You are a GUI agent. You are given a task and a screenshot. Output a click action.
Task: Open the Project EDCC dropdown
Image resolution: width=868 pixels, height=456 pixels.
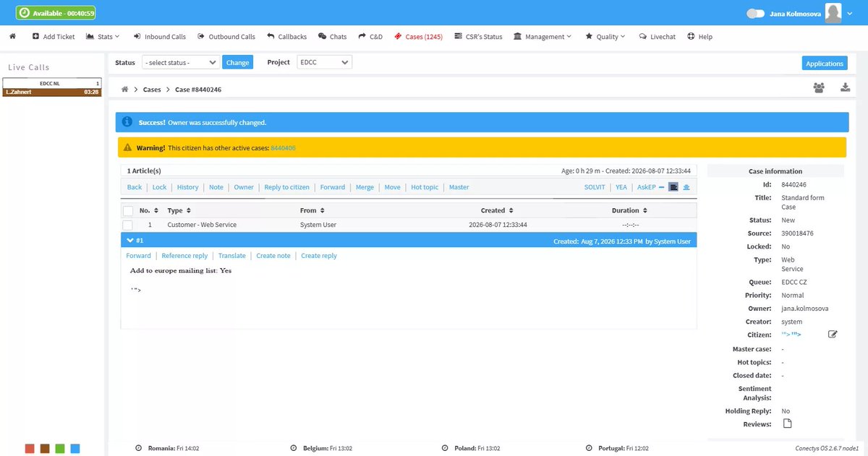(324, 62)
